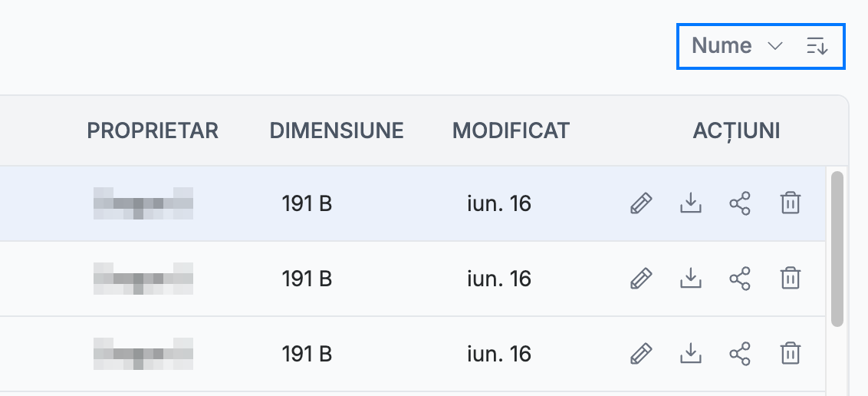Select the first row's 191 B size cell
Viewport: 868px width, 396px height.
click(x=307, y=204)
